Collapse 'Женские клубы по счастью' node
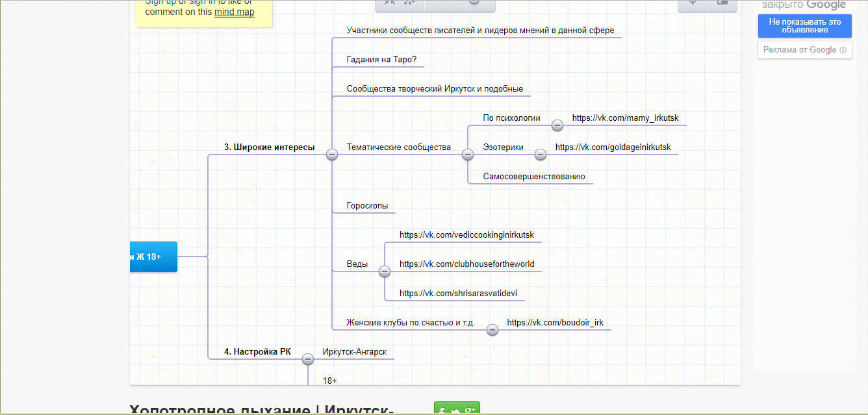The height and width of the screenshot is (415, 868). (492, 330)
